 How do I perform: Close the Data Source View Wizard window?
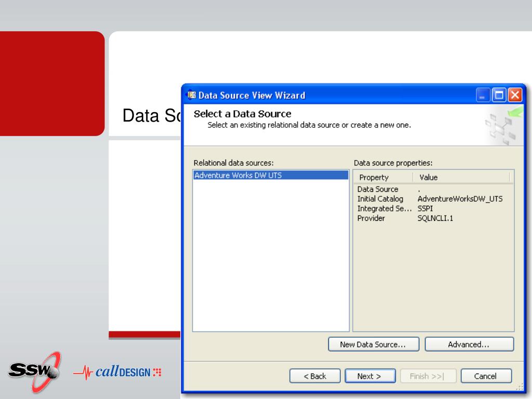(x=515, y=95)
